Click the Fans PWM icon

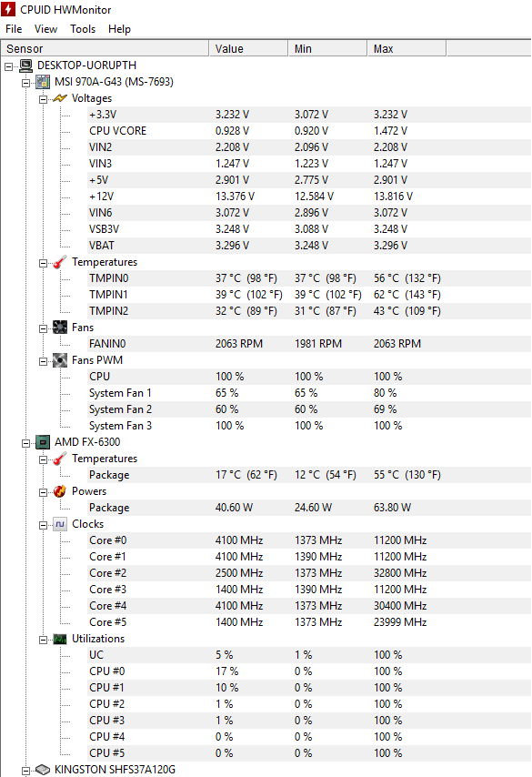[x=60, y=359]
